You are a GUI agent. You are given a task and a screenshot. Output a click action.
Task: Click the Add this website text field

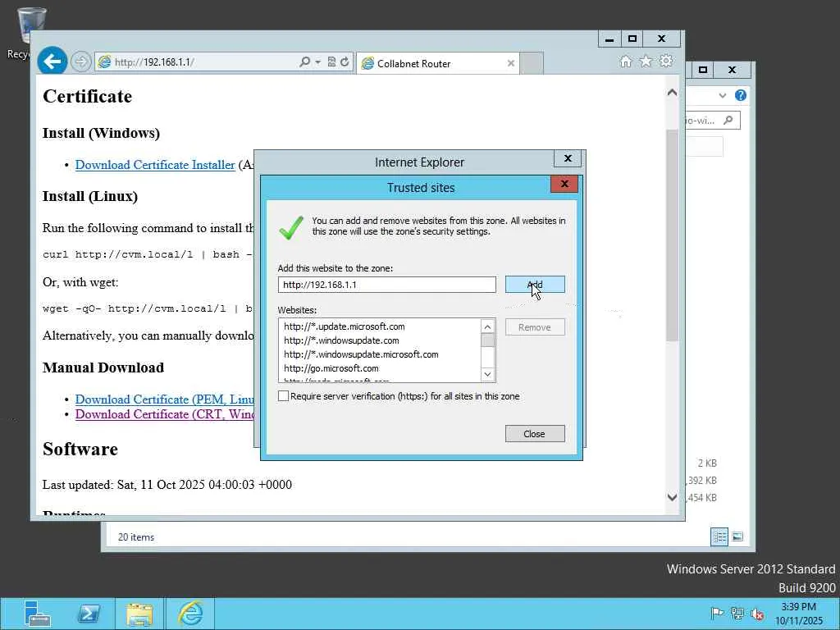tap(387, 285)
